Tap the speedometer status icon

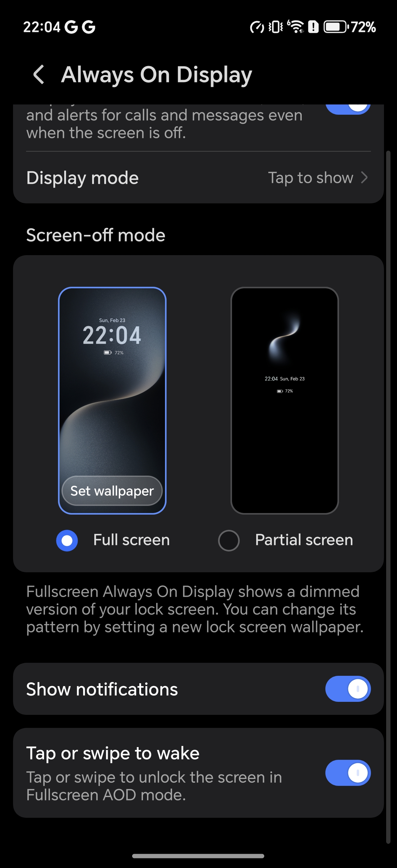point(257,27)
